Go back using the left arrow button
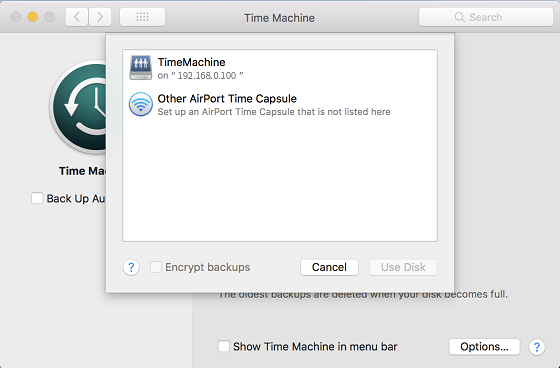This screenshot has height=368, width=560. coord(76,17)
